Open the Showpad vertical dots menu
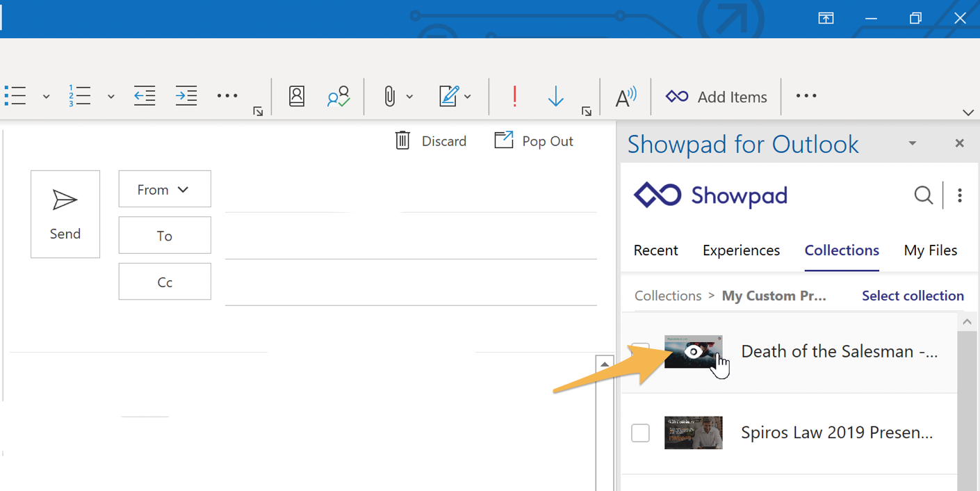 pyautogui.click(x=960, y=195)
